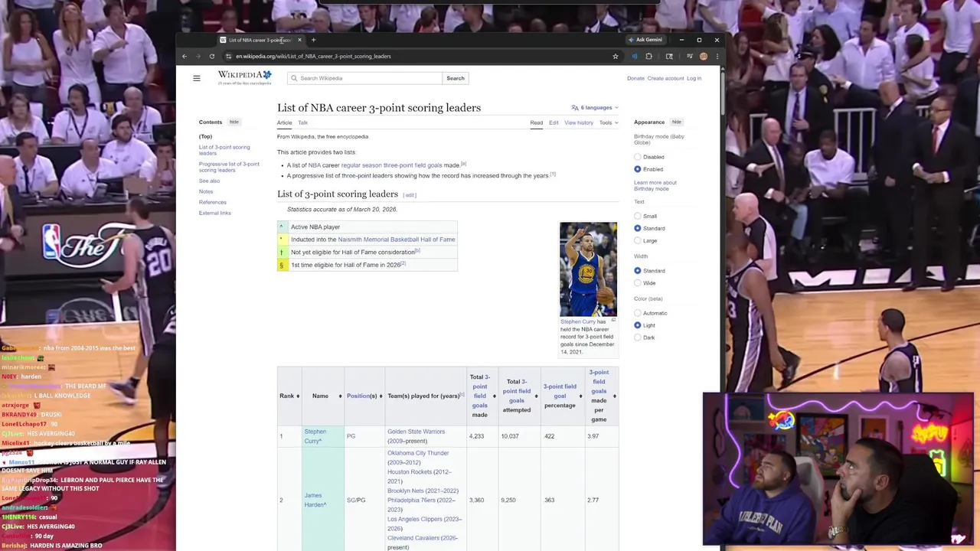Click the Search button
The height and width of the screenshot is (551, 980).
tap(456, 78)
